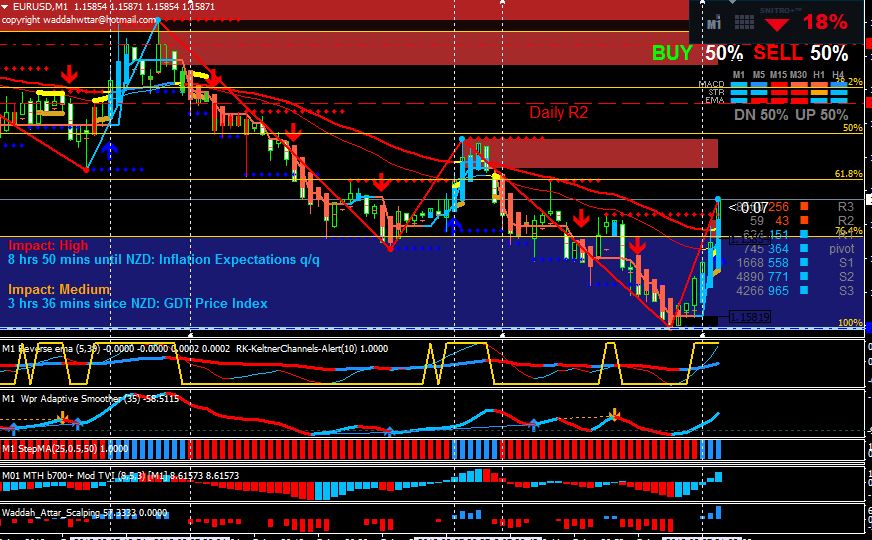
Task: Click the Impact: Medium news heading
Action: click(59, 290)
